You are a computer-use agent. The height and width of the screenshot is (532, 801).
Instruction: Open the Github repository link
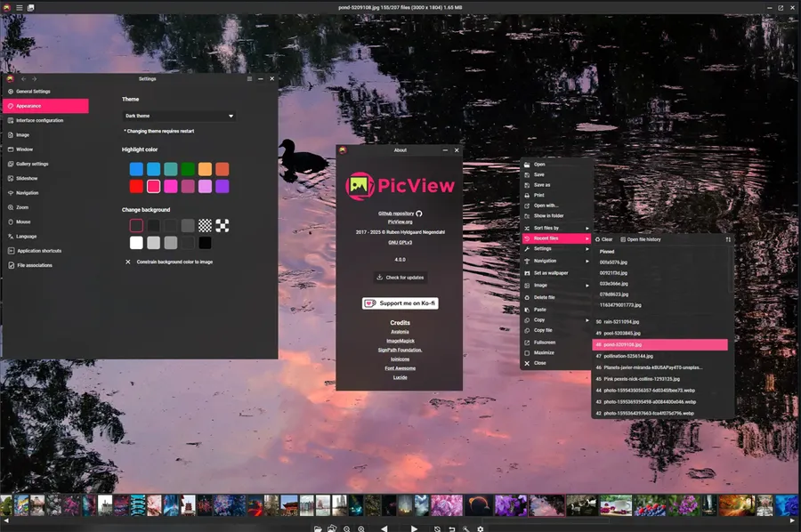400,214
